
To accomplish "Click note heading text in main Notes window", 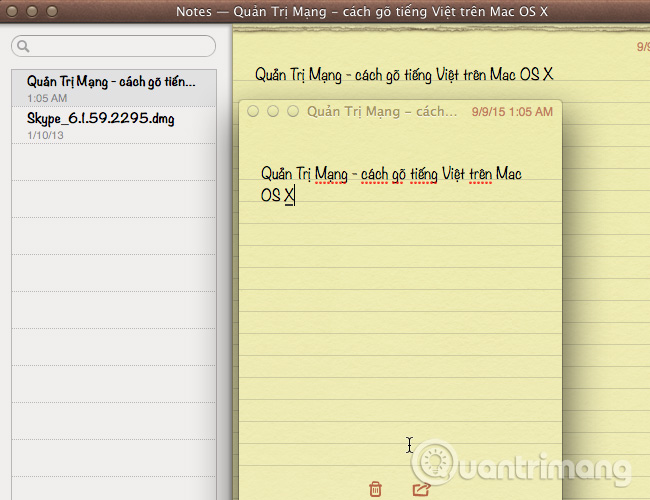I will (x=404, y=75).
